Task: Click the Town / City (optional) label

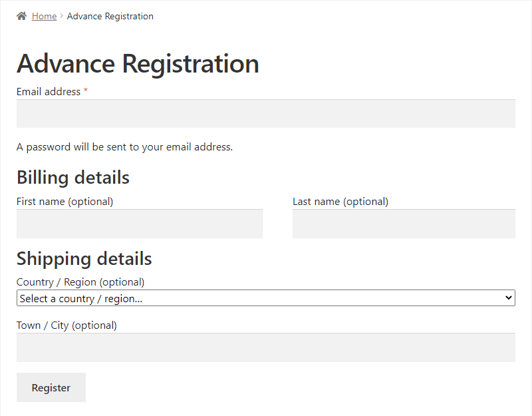Action: (66, 325)
